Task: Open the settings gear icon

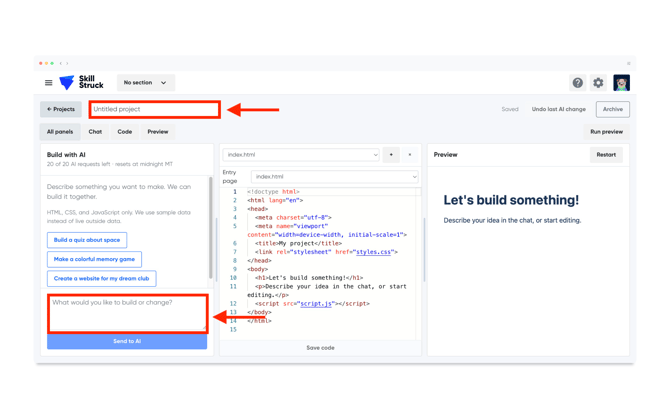Action: coord(598,82)
